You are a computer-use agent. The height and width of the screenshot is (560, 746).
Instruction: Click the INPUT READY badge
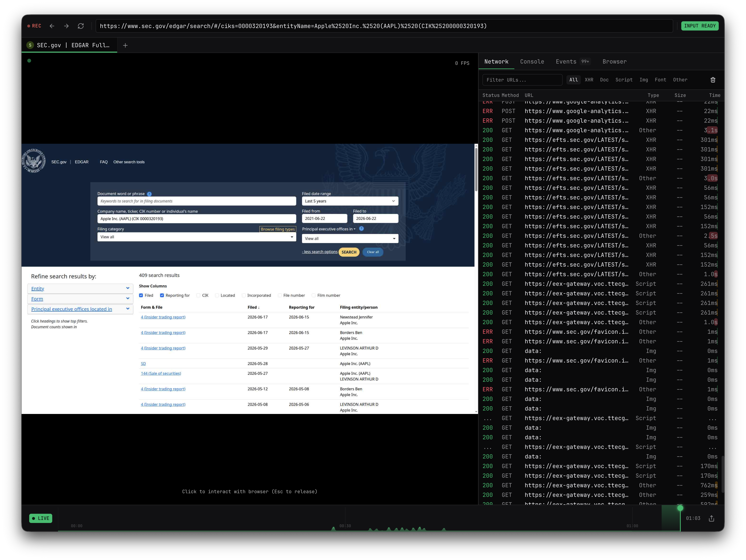(x=700, y=26)
